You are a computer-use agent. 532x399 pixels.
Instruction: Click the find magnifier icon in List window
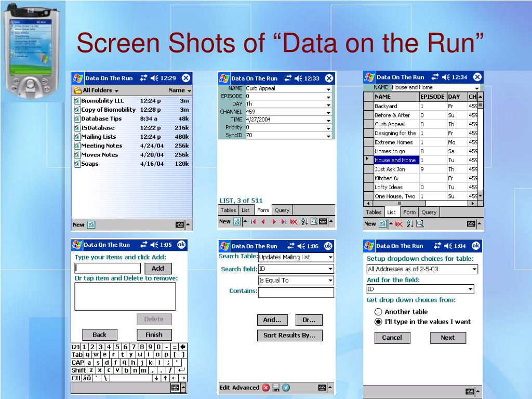pyautogui.click(x=420, y=223)
